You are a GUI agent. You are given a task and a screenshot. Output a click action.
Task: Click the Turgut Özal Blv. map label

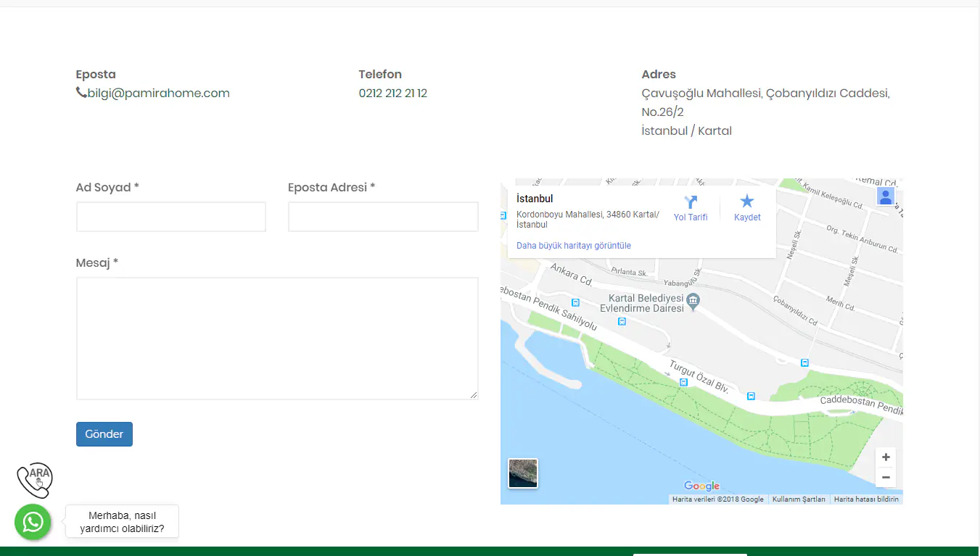[x=699, y=377]
